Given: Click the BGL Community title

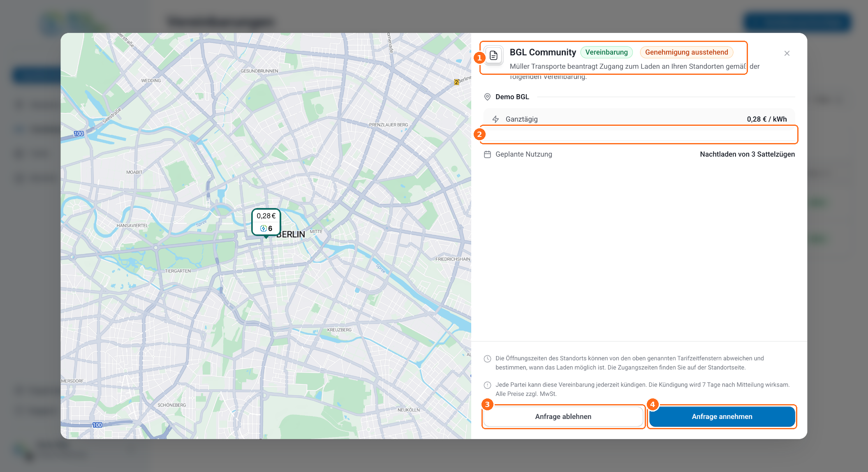Looking at the screenshot, I should coord(543,52).
